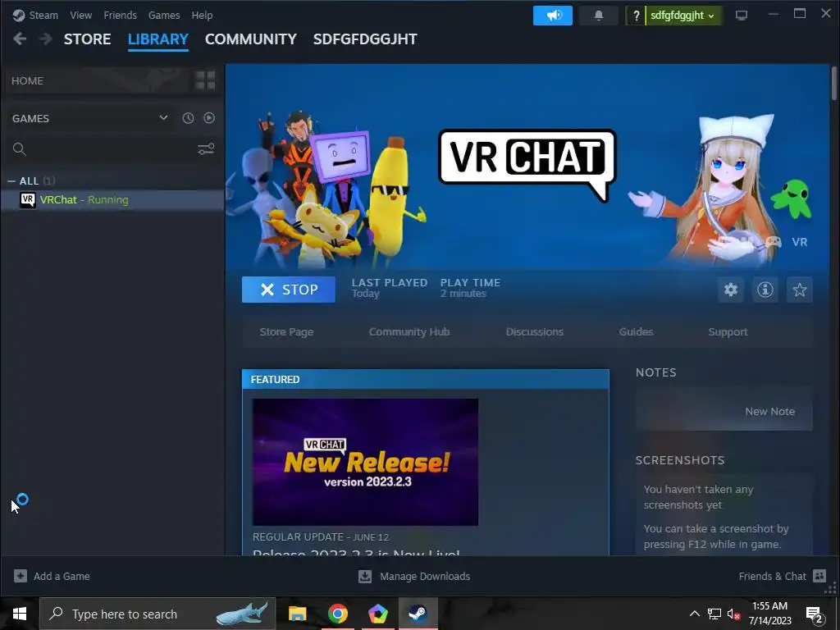840x630 pixels.
Task: Open the Discussions link
Action: click(535, 332)
